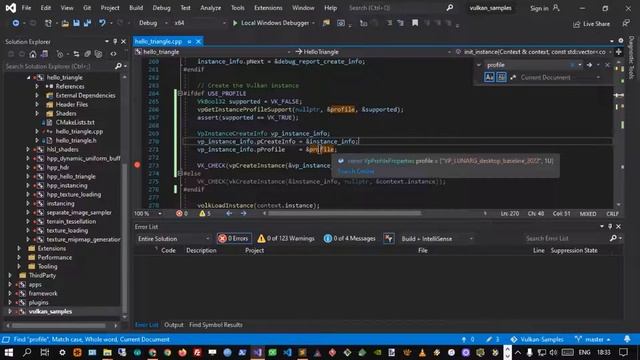Select the vulkan_samples project
Image resolution: width=640 pixels, height=360 pixels.
tap(50, 311)
